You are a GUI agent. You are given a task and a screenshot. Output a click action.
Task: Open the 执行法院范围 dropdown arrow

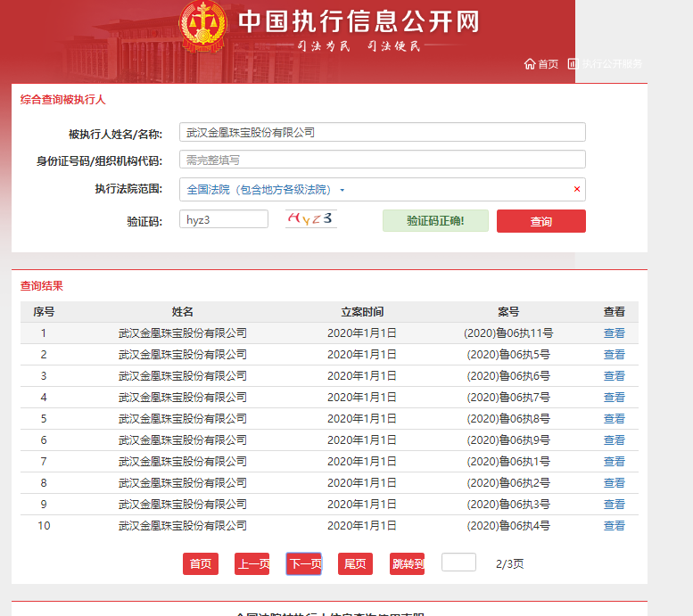point(342,190)
